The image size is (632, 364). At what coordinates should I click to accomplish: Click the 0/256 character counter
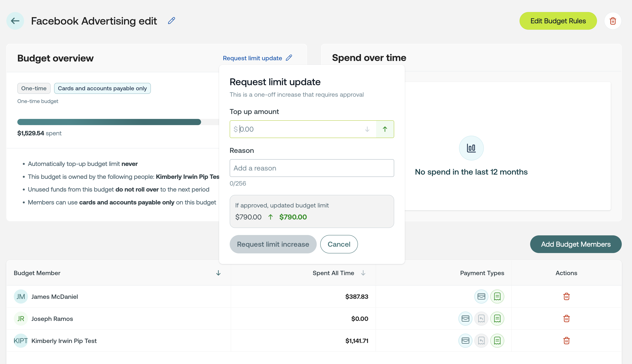pyautogui.click(x=238, y=183)
